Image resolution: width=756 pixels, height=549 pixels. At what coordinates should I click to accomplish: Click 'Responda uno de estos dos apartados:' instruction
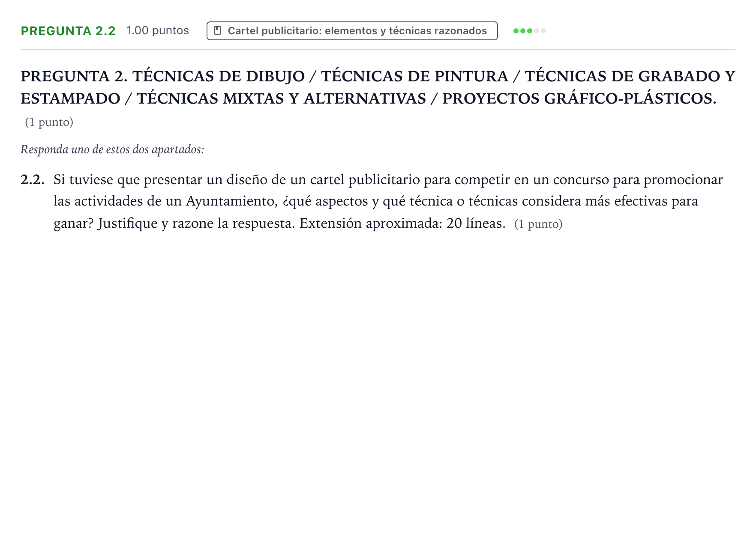pyautogui.click(x=112, y=149)
